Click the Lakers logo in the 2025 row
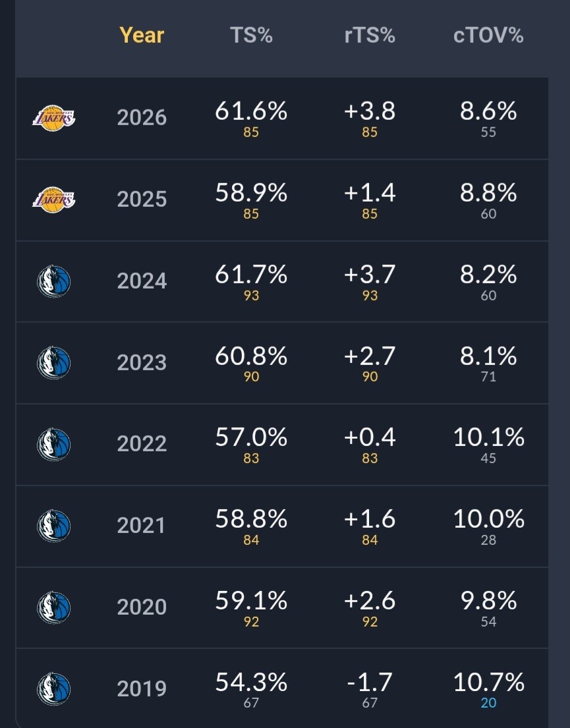 [x=53, y=200]
